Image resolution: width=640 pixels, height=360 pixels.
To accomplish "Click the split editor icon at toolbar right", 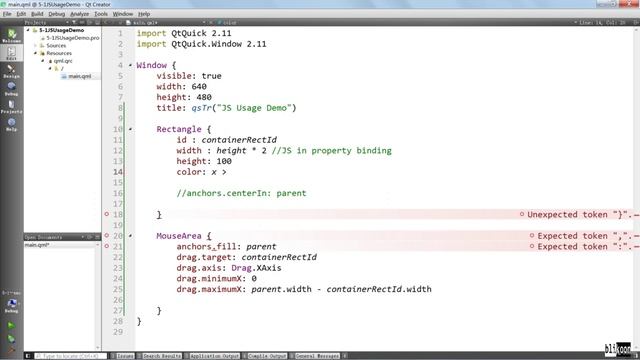I will coord(636,22).
